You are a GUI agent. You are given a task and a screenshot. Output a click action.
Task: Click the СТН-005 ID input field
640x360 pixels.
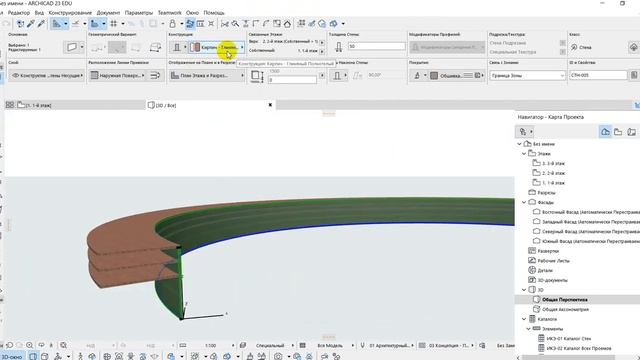[598, 75]
